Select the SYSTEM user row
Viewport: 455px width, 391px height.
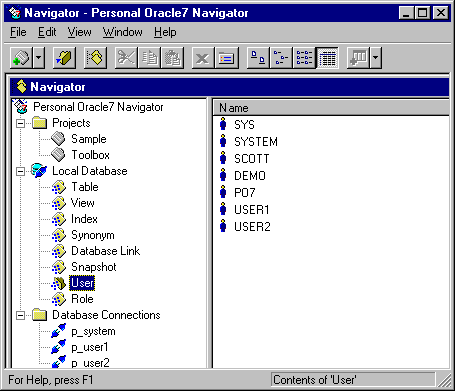point(256,142)
